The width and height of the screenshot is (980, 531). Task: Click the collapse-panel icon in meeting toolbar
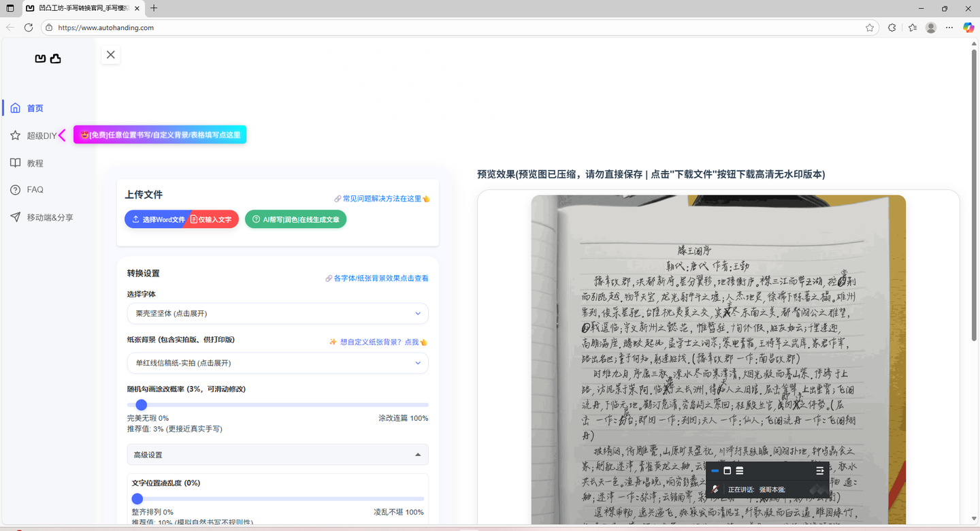[x=820, y=470]
